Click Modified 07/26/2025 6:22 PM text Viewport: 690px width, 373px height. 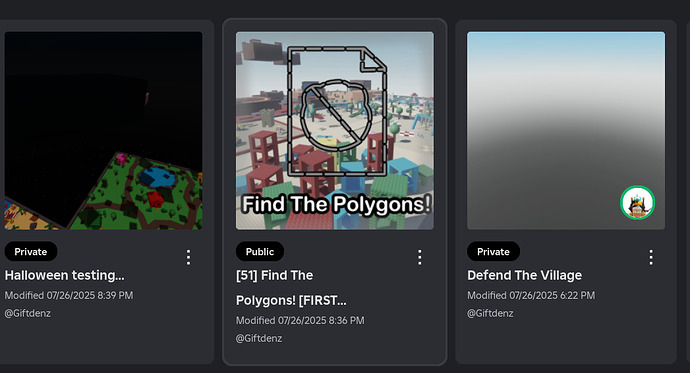[531, 295]
